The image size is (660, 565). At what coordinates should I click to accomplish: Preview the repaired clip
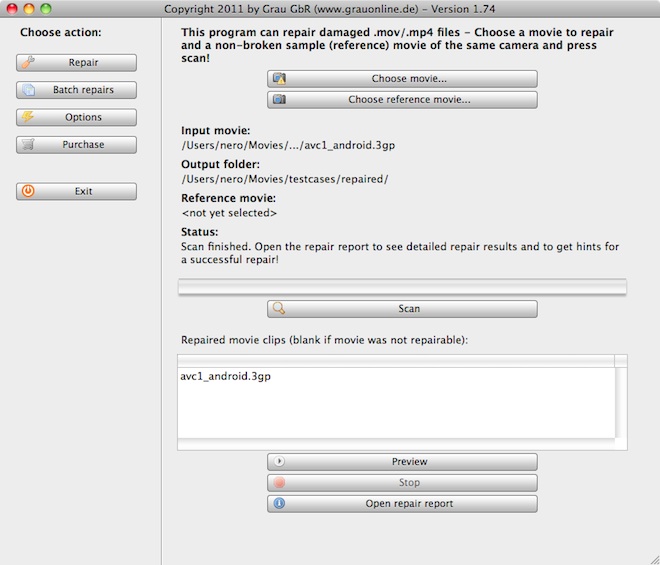[402, 462]
